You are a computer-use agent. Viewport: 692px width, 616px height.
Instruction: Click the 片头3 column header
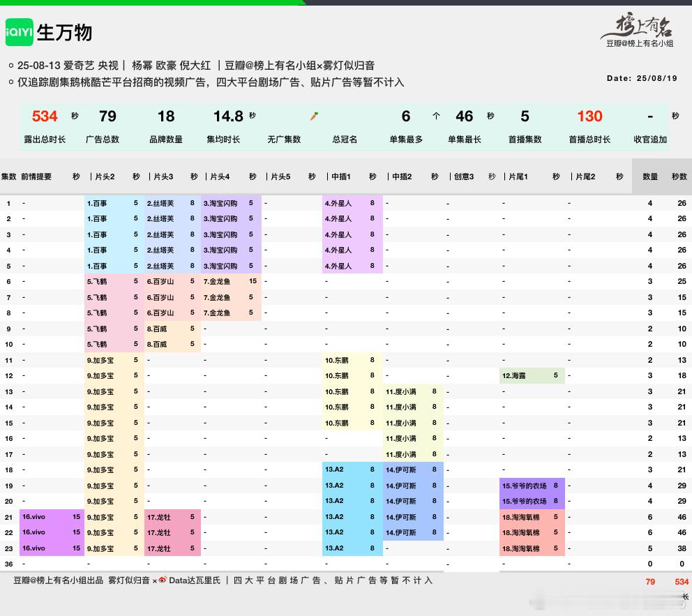163,176
